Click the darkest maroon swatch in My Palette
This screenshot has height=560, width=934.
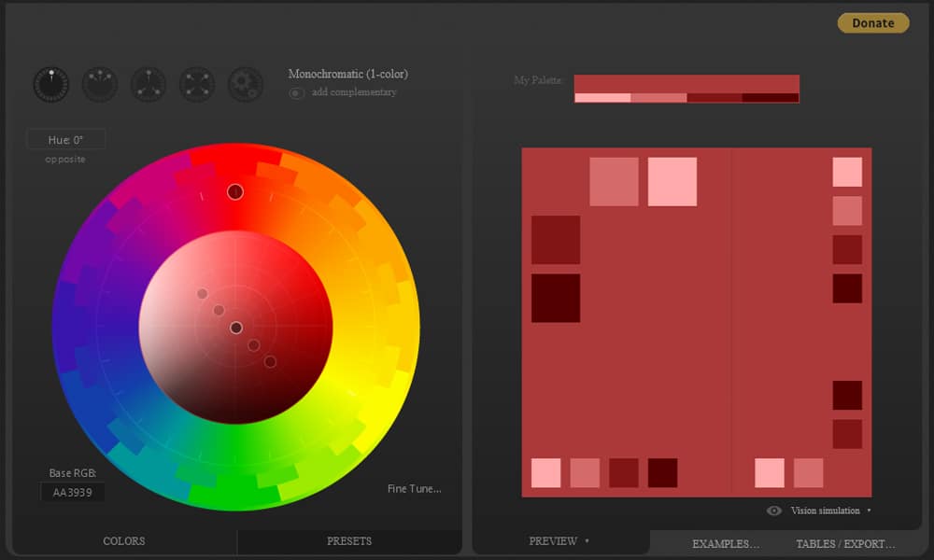771,97
